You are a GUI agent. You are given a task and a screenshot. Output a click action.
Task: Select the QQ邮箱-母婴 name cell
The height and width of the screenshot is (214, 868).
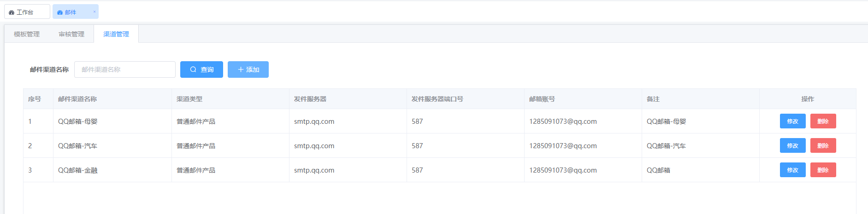tap(112, 121)
